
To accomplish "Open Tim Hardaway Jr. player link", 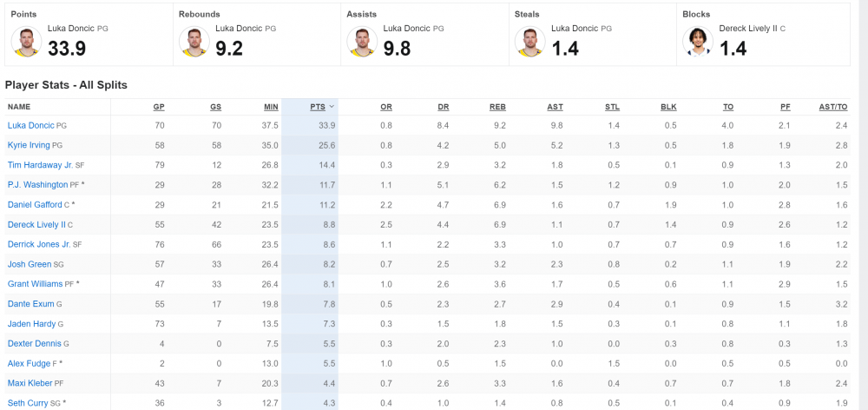I will [39, 165].
